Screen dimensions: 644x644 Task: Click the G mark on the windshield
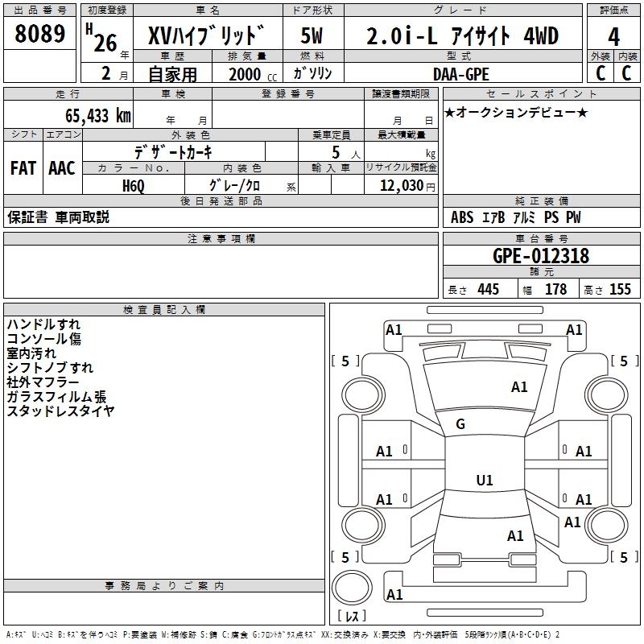coord(460,423)
